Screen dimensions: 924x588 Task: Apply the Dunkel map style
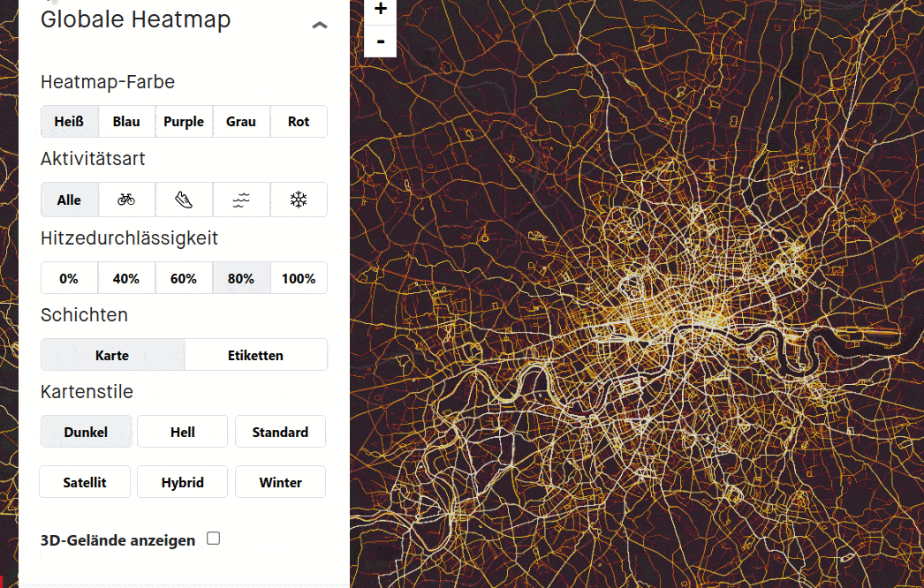tap(86, 432)
